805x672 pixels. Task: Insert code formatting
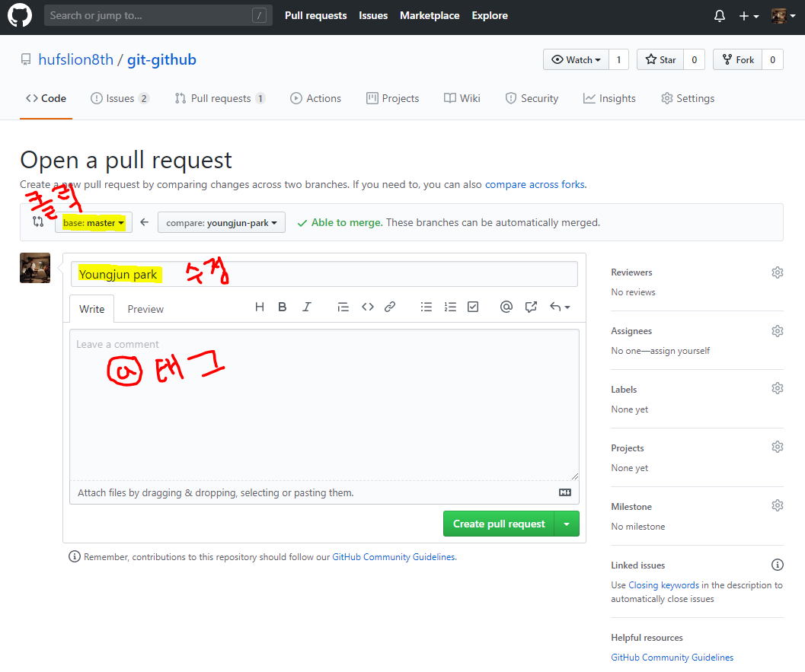click(368, 307)
